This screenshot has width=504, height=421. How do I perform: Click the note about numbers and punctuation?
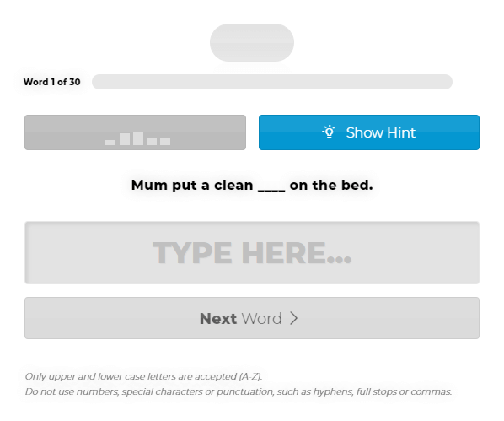click(239, 391)
